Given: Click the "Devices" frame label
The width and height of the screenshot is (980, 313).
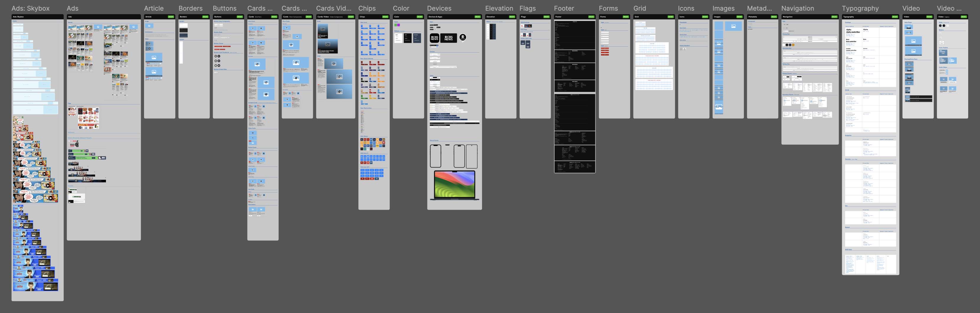Looking at the screenshot, I should pyautogui.click(x=439, y=8).
